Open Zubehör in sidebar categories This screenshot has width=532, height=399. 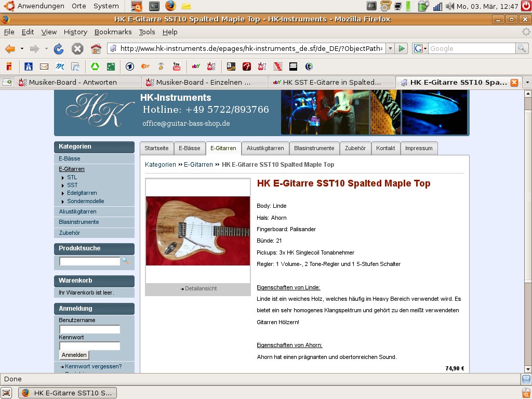tap(70, 233)
